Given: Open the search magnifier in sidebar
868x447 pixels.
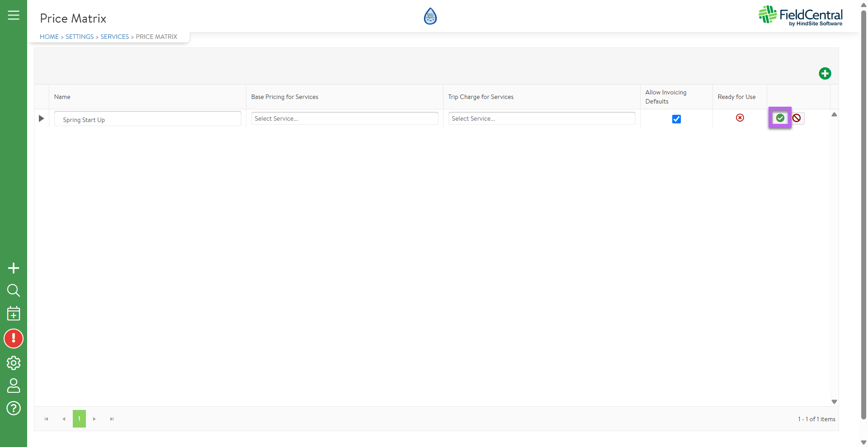Looking at the screenshot, I should point(14,290).
